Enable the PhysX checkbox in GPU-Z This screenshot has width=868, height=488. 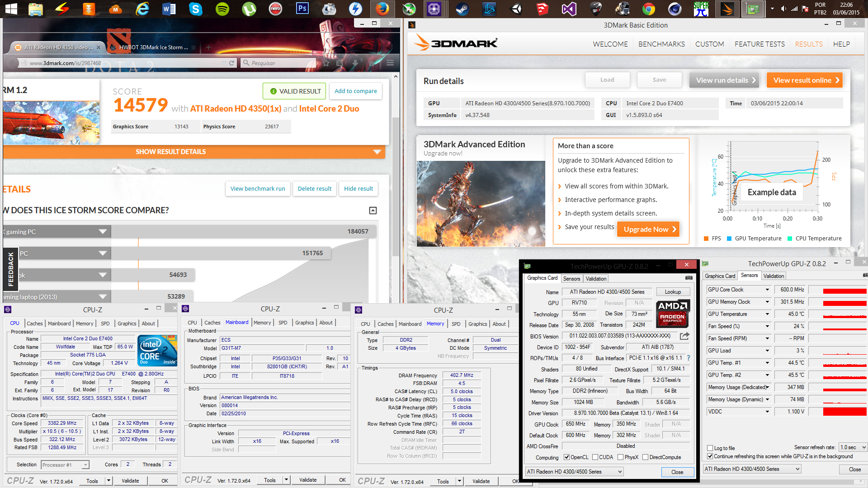pos(621,457)
